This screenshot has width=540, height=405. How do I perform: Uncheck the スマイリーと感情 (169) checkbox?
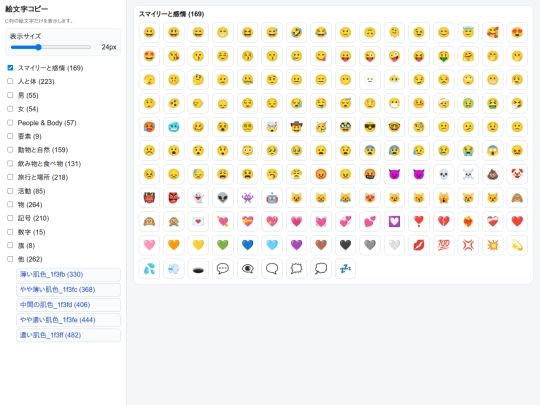point(10,68)
